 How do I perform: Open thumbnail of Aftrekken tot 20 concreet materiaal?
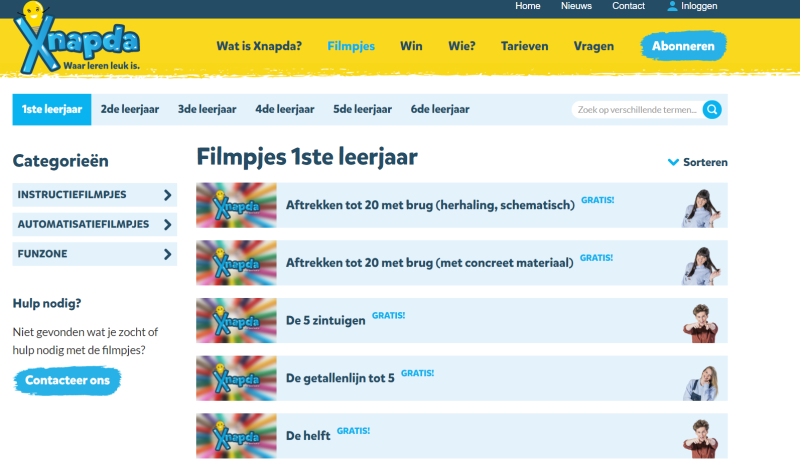[236, 263]
